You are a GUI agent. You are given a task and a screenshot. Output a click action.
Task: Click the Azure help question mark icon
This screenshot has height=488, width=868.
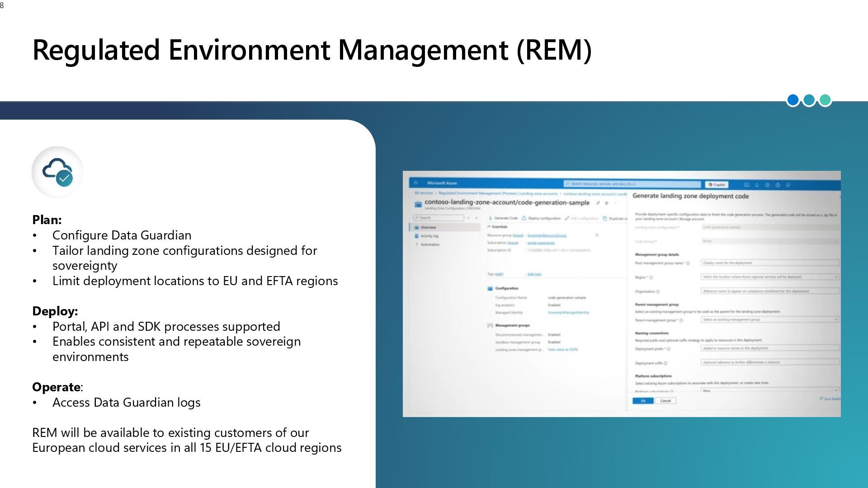(x=778, y=185)
